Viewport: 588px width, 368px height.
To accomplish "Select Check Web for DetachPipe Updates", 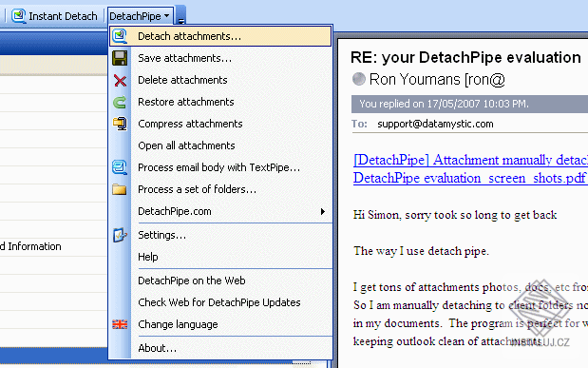I will click(x=220, y=302).
